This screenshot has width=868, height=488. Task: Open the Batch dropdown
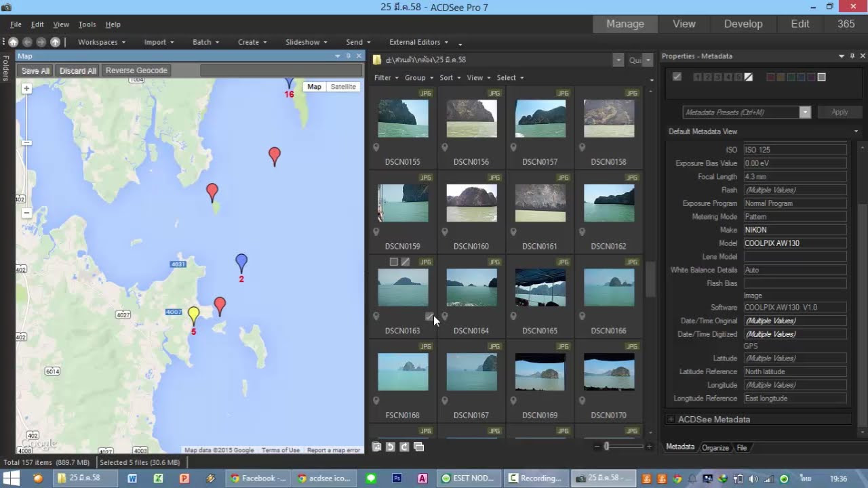(205, 42)
